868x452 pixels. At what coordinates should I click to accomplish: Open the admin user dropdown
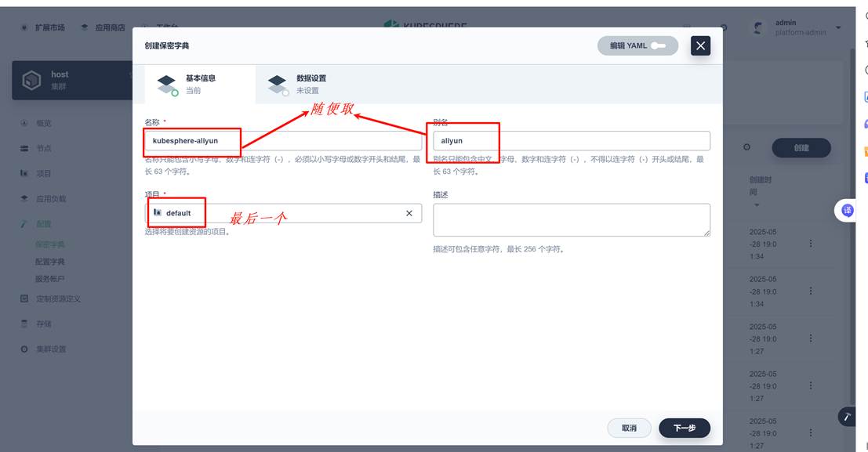tap(797, 27)
